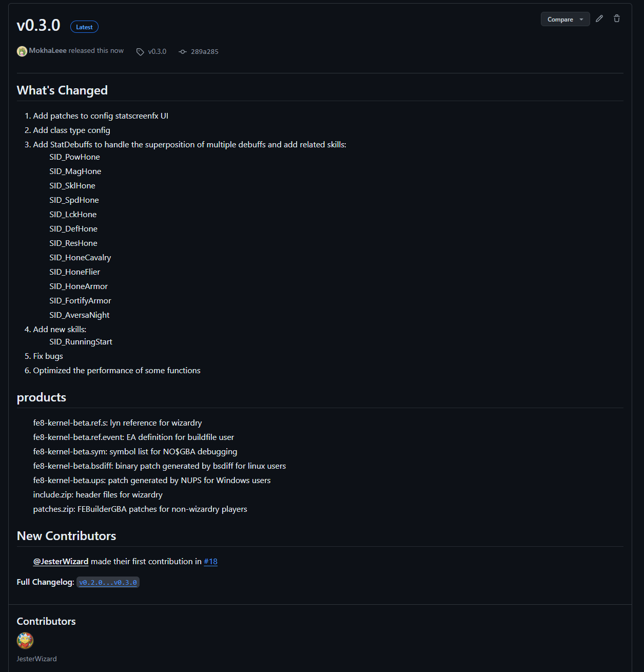This screenshot has width=644, height=672.
Task: Open the v0.3.0 release title
Action: [38, 25]
